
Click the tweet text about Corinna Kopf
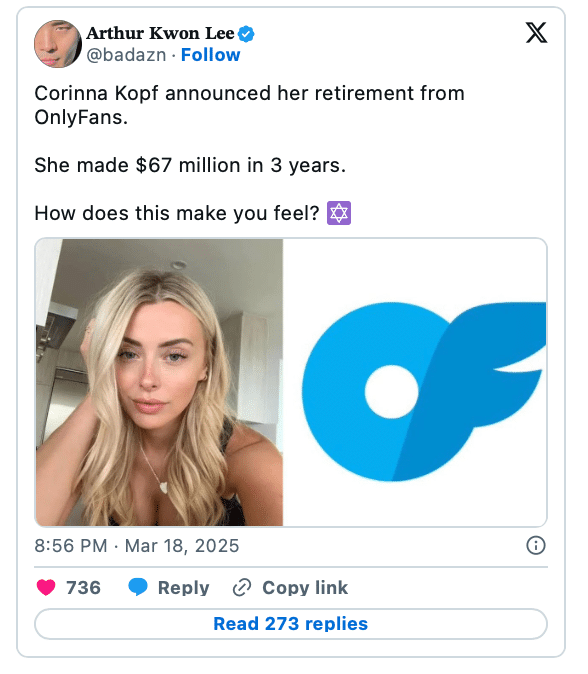(x=249, y=105)
